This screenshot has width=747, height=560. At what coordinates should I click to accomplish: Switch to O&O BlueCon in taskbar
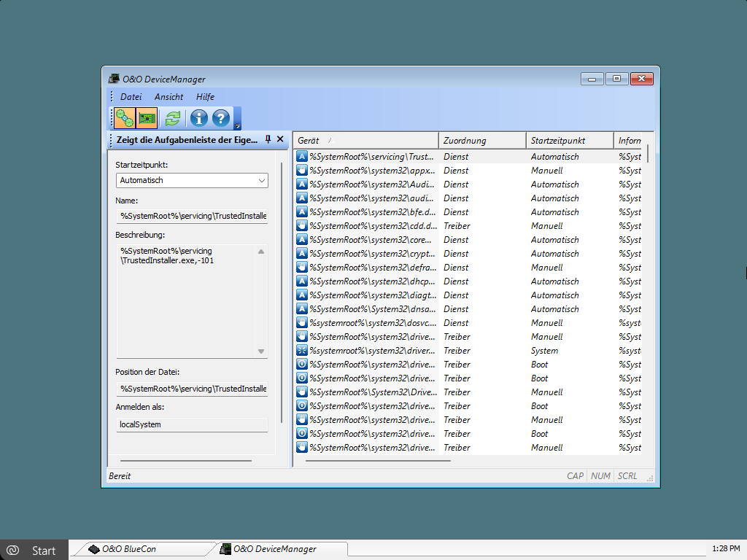(x=142, y=549)
